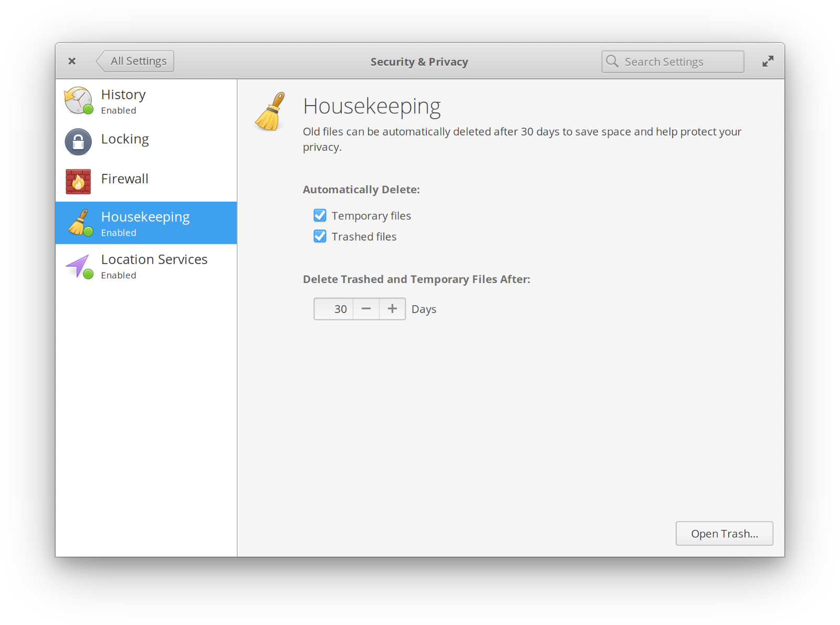This screenshot has height=625, width=840.
Task: Click the Security & Privacy window title
Action: point(419,62)
